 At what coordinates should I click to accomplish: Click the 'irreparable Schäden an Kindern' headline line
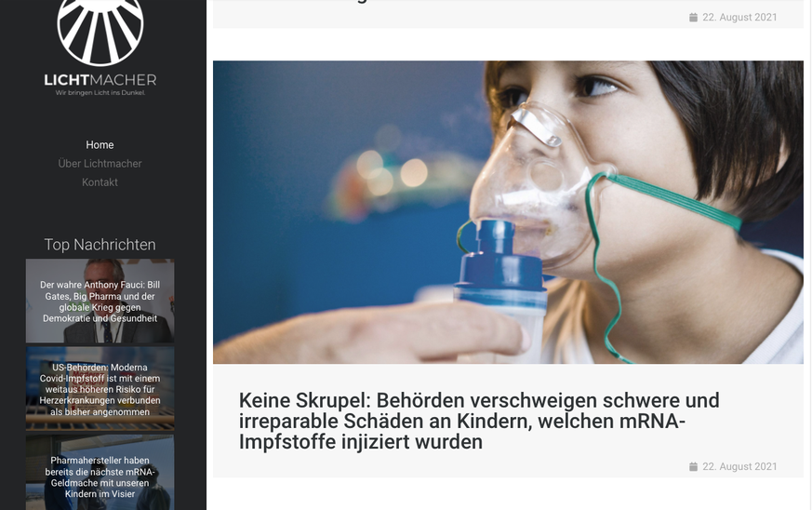click(x=462, y=421)
